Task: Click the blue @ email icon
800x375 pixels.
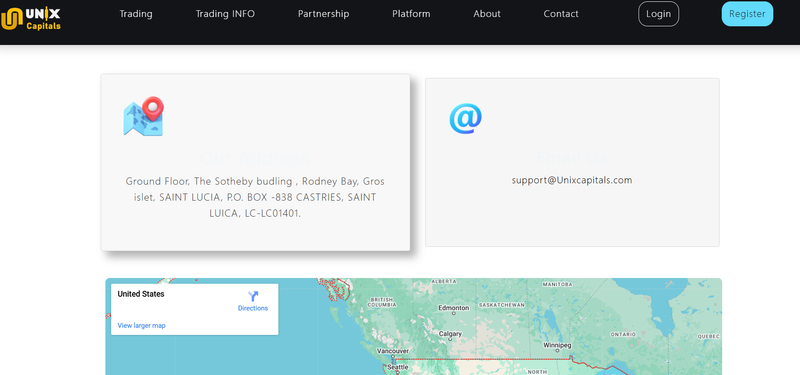Action: pos(465,118)
